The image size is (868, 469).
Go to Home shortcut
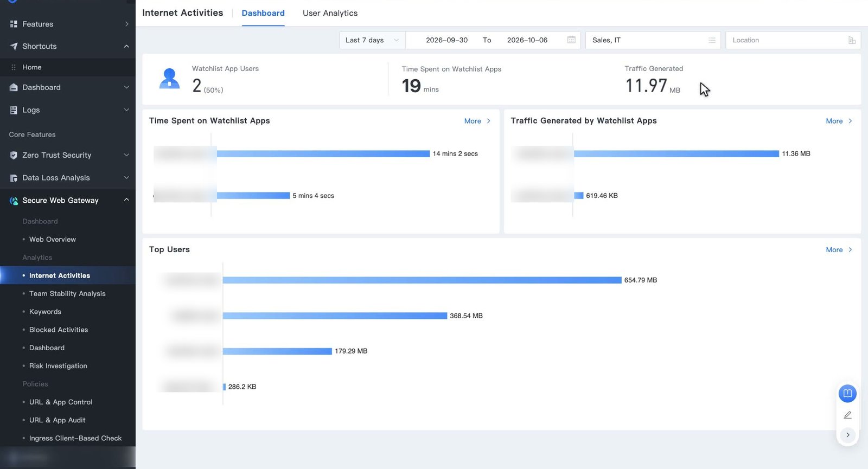32,67
